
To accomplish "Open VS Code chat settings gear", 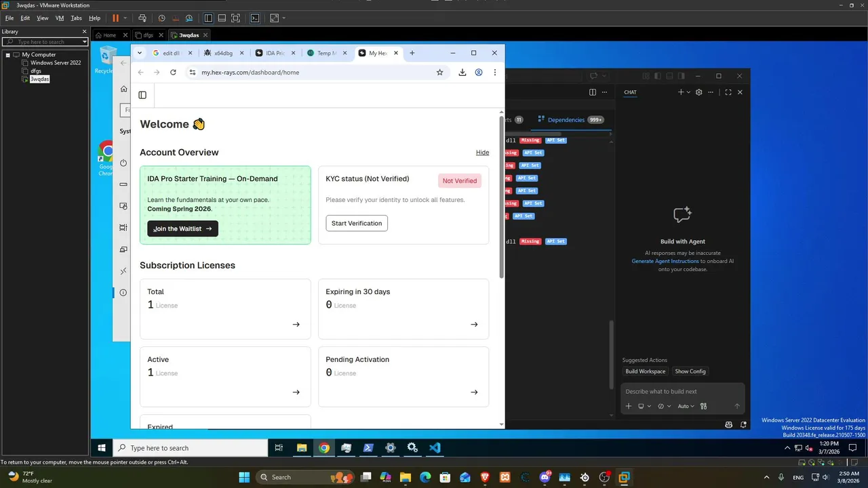I will click(699, 92).
